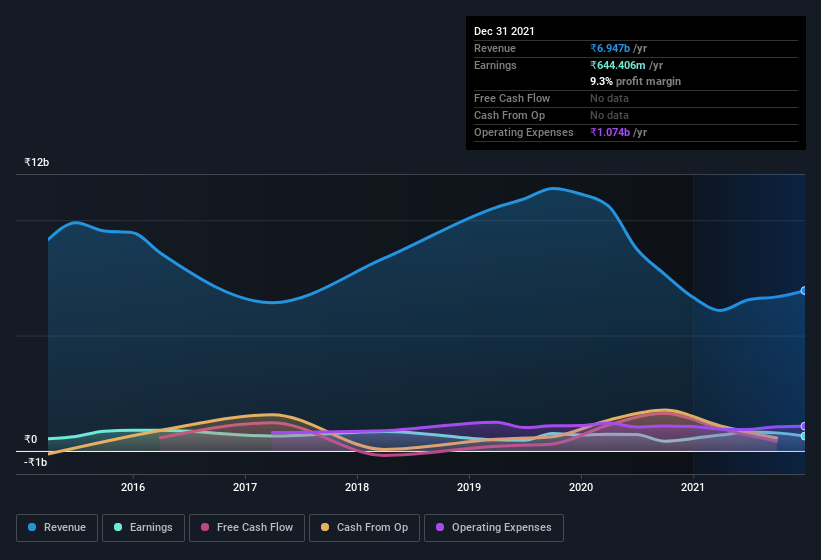The height and width of the screenshot is (560, 821).
Task: Select the 2017 x-axis label
Action: tap(245, 487)
